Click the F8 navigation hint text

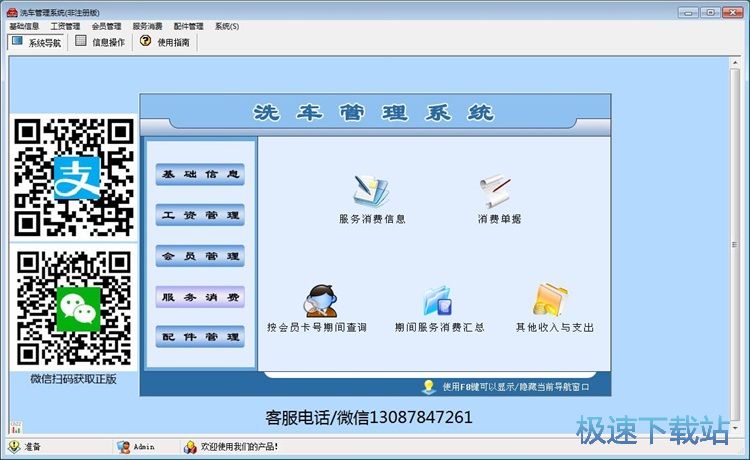(516, 387)
